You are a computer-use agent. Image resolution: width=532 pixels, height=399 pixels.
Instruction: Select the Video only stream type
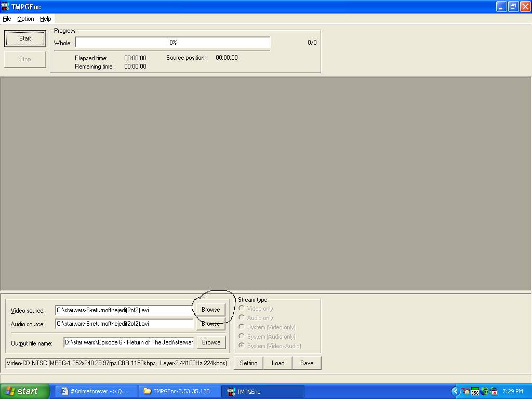(241, 308)
